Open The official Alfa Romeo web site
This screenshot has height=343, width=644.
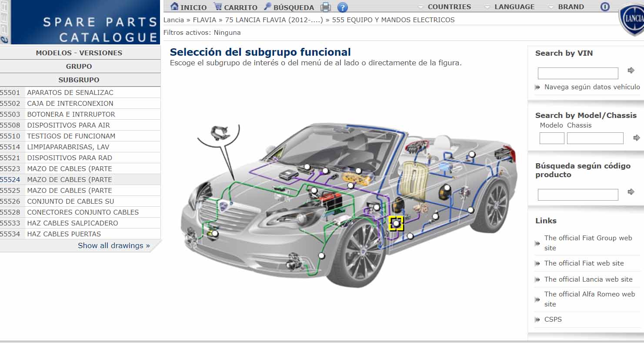pyautogui.click(x=590, y=299)
